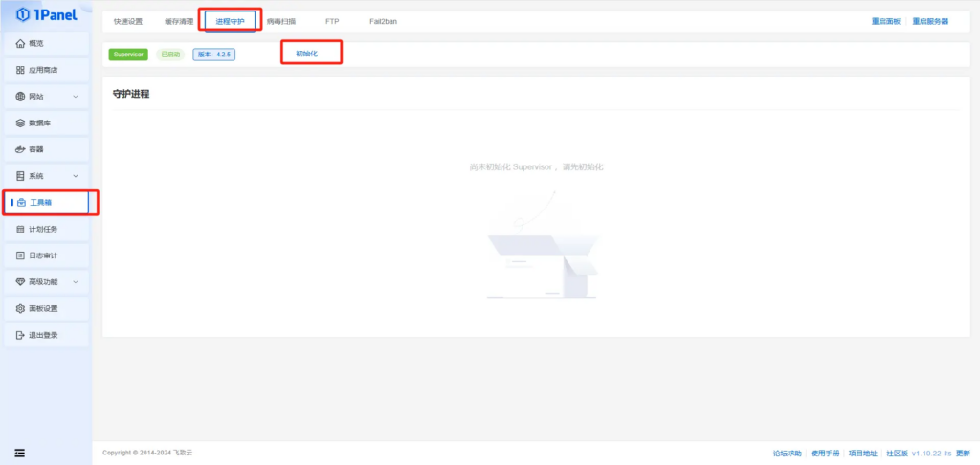Switch to the 快速设置 tab
980x465 pixels.
coord(127,21)
